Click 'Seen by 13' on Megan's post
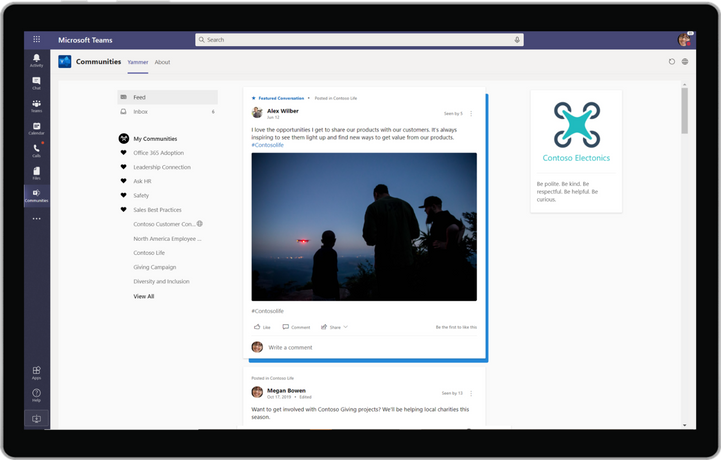 pyautogui.click(x=452, y=393)
